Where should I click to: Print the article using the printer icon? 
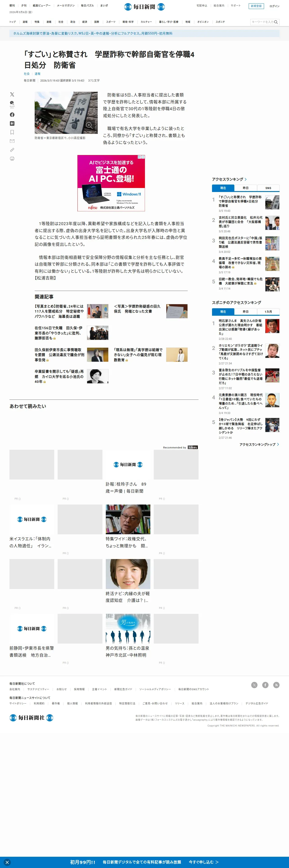point(12,158)
